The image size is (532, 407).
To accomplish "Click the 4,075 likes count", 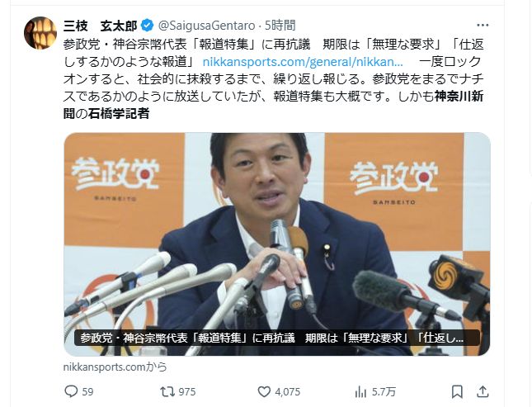I will pyautogui.click(x=288, y=391).
